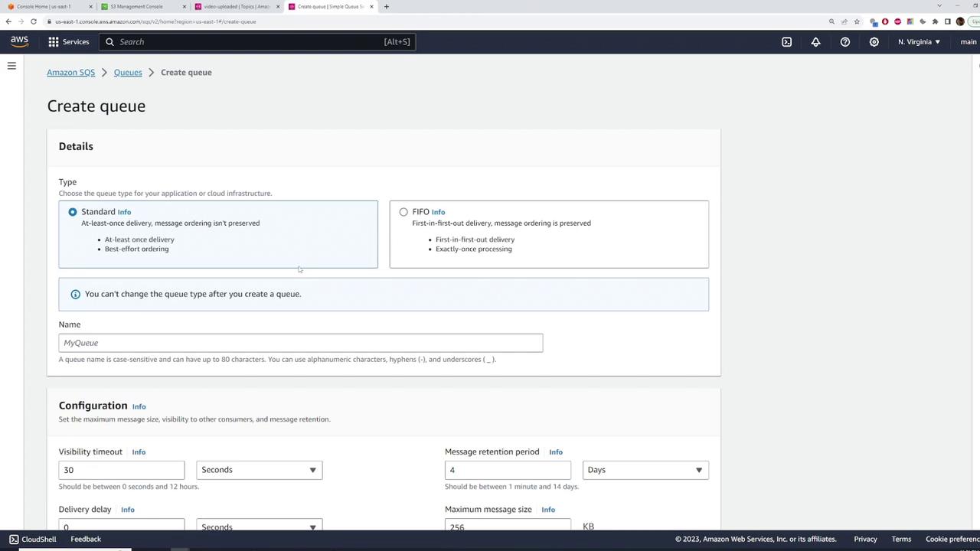
Task: Click the Maximum message size value field
Action: click(x=508, y=524)
